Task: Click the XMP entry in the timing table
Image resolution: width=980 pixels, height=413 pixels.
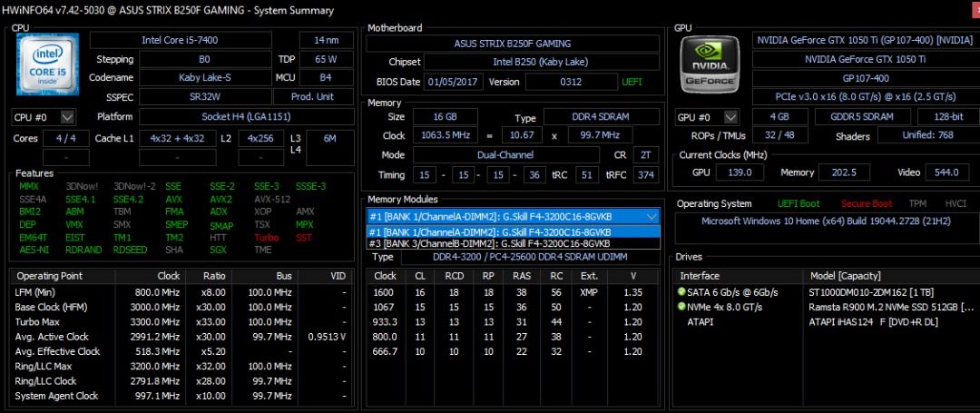Action: [588, 291]
